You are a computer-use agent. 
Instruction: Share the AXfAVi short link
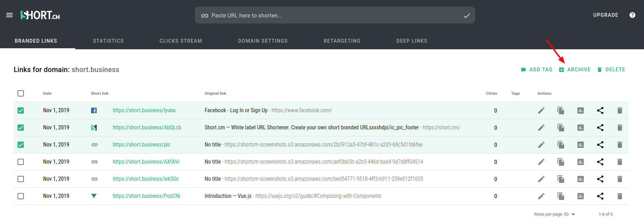coord(600,162)
